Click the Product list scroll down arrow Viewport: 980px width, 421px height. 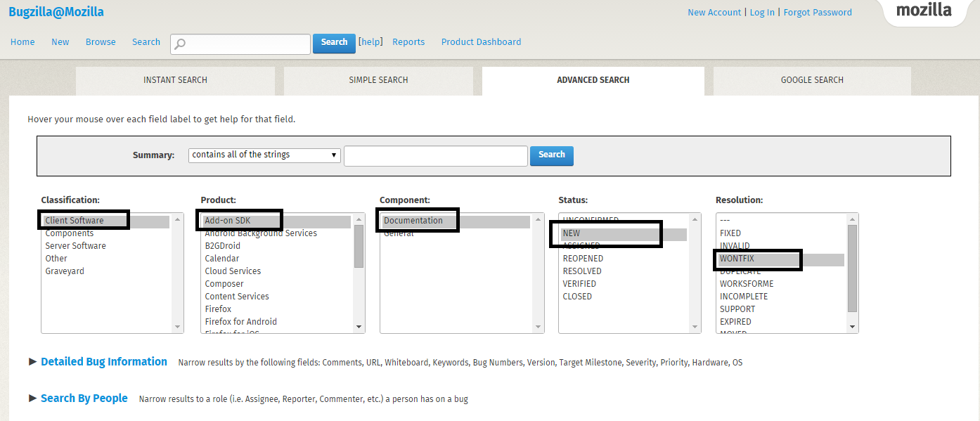pyautogui.click(x=359, y=327)
